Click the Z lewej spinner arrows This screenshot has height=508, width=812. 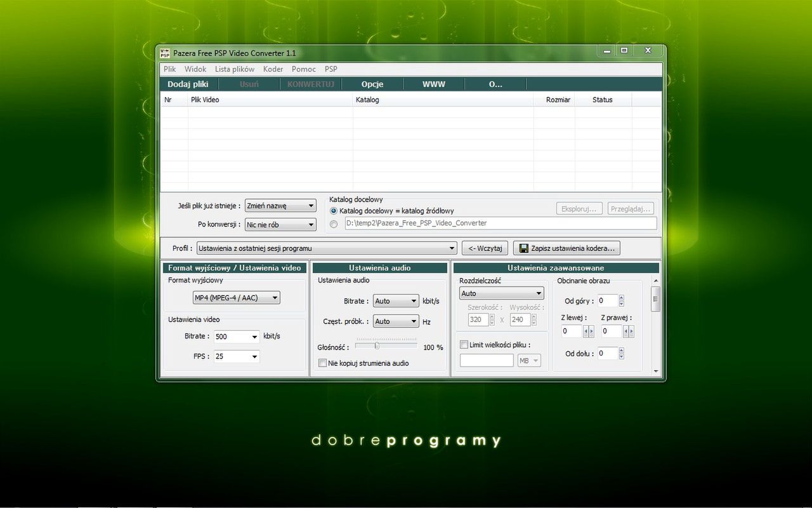589,331
